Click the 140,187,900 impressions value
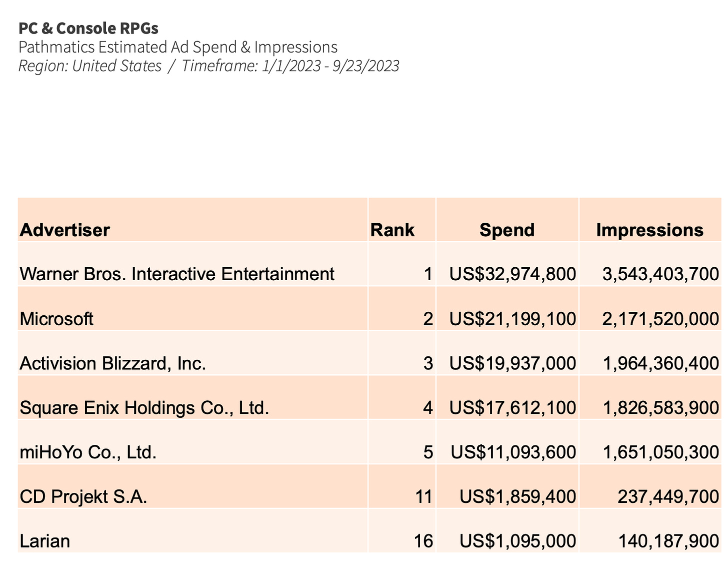Screen dimensions: 728x568 tap(668, 541)
